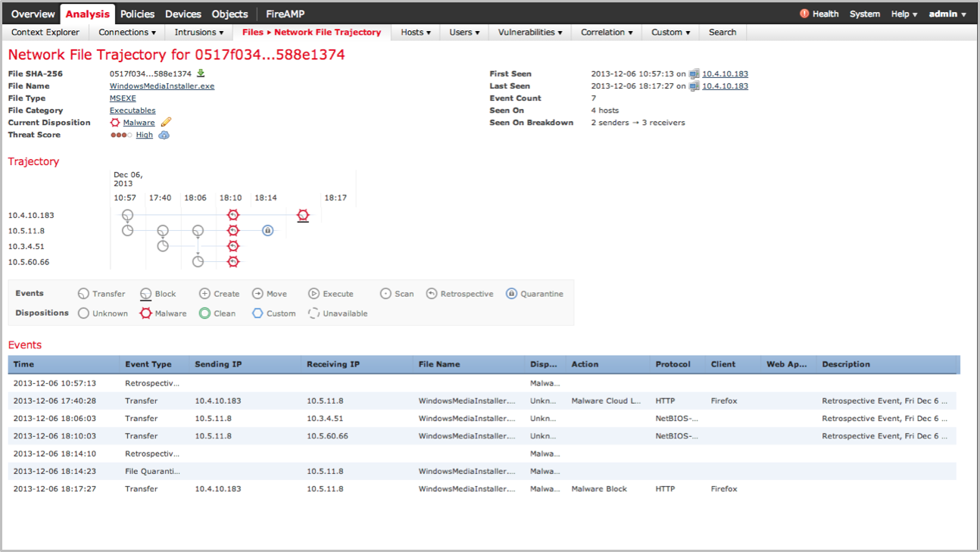Open First Seen host 10.4.10.183 link
Screen dimensions: 980x552
tap(725, 74)
